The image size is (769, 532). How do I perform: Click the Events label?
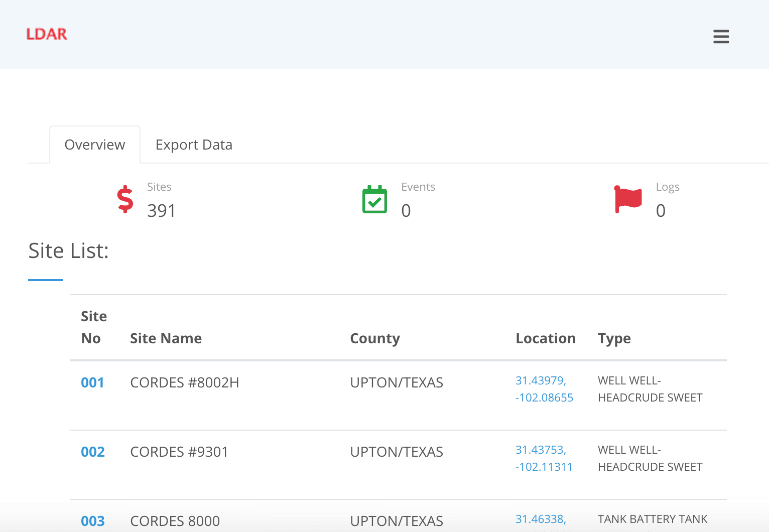click(x=418, y=187)
